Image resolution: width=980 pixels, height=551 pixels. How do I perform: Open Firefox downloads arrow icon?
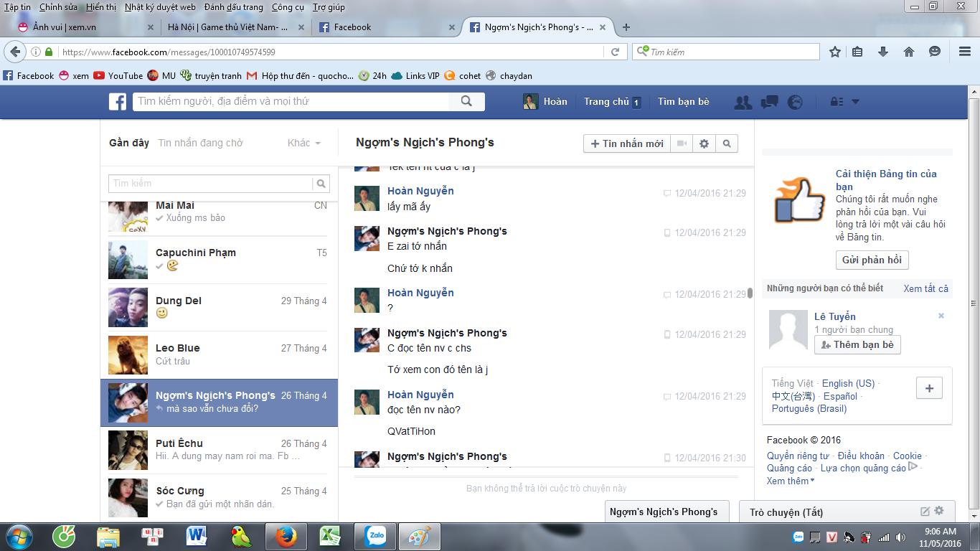click(x=883, y=52)
